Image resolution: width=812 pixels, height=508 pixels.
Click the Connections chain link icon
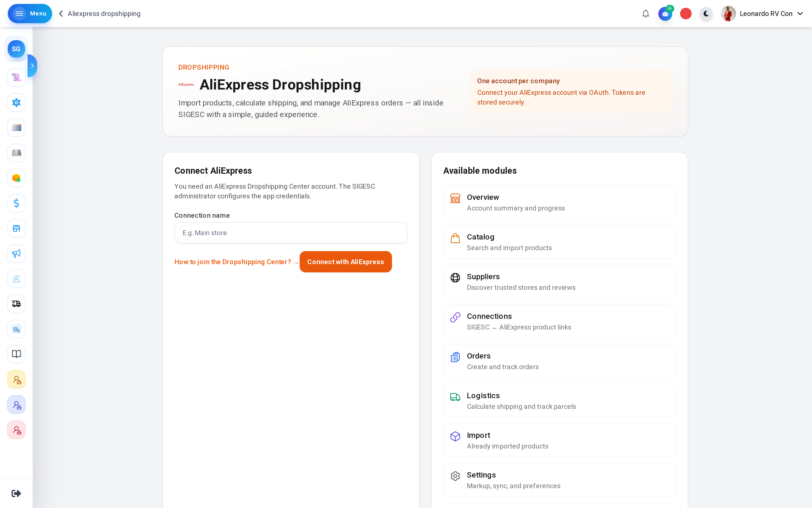(455, 317)
